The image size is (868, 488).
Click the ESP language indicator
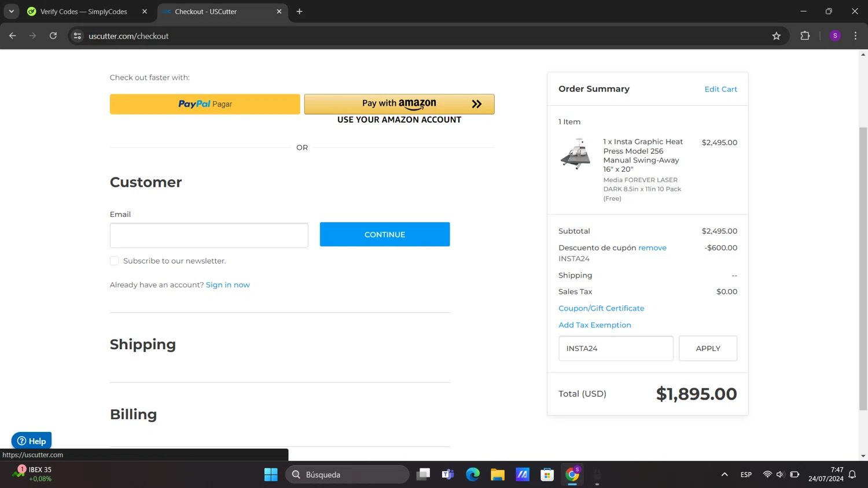click(x=746, y=475)
